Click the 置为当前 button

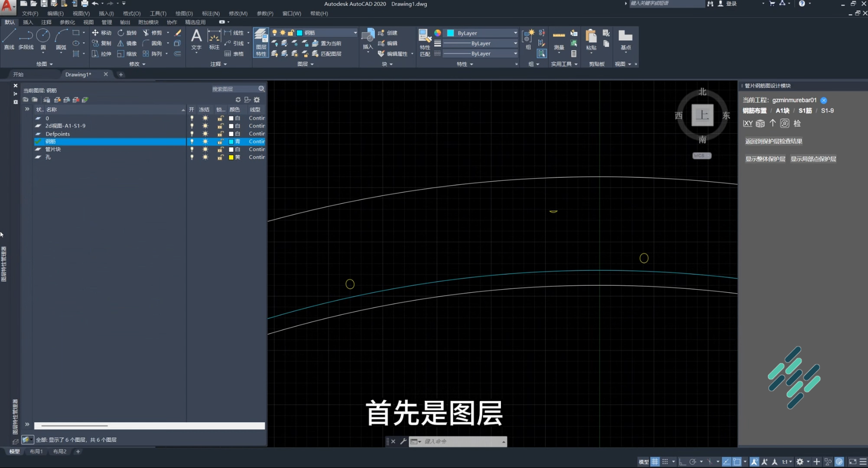pyautogui.click(x=327, y=43)
